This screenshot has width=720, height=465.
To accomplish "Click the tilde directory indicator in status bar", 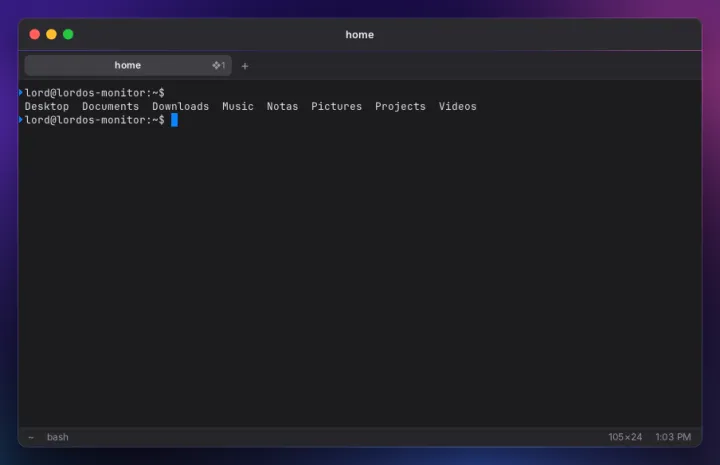I will tap(31, 437).
